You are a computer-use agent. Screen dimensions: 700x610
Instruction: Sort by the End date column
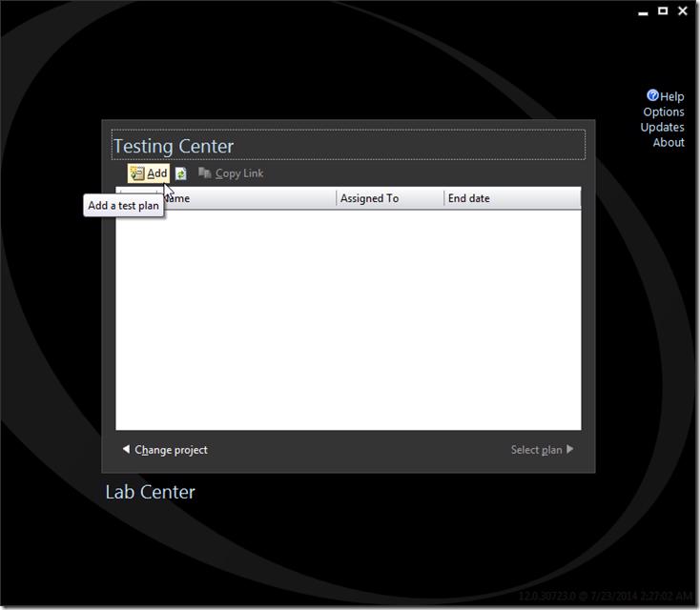click(x=512, y=198)
